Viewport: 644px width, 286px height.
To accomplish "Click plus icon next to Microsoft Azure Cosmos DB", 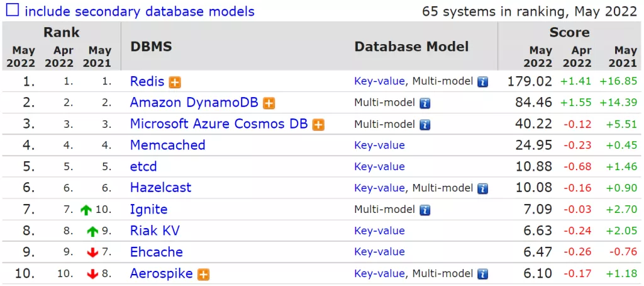I will (318, 124).
